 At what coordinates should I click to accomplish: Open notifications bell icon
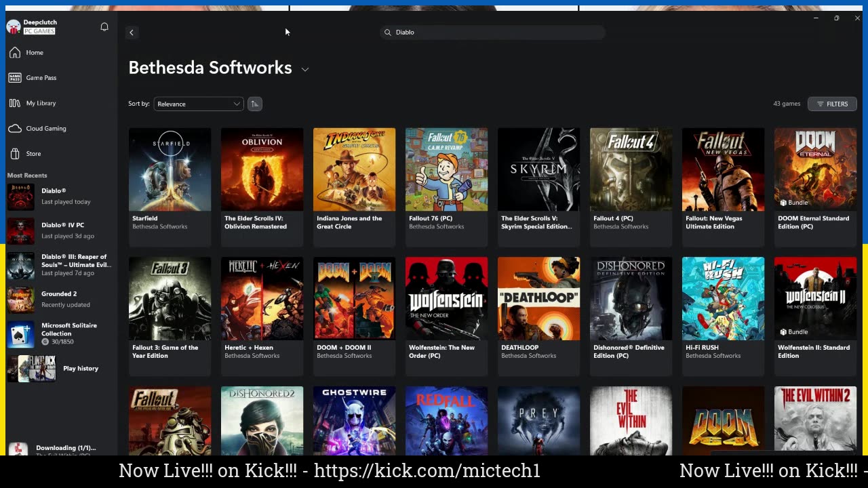coord(104,27)
